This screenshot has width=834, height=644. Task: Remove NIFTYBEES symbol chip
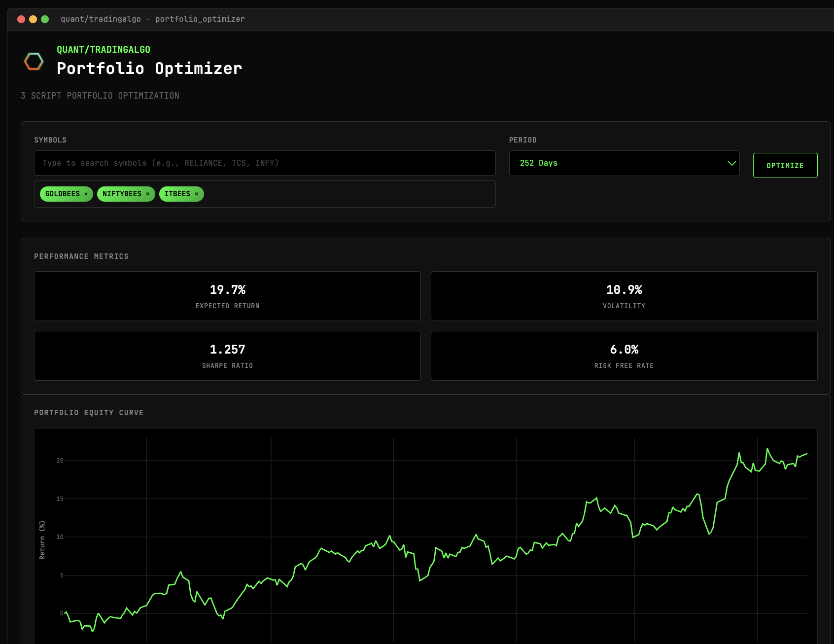[x=147, y=194]
